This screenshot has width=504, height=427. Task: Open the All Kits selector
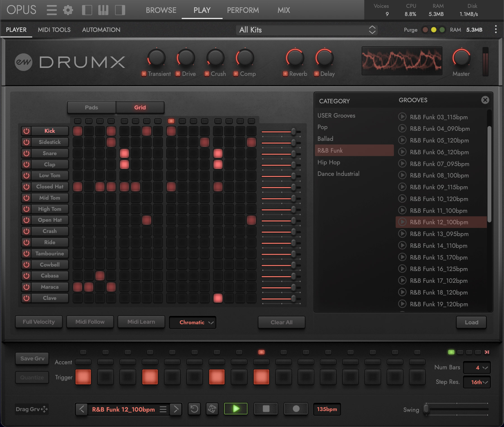[306, 30]
